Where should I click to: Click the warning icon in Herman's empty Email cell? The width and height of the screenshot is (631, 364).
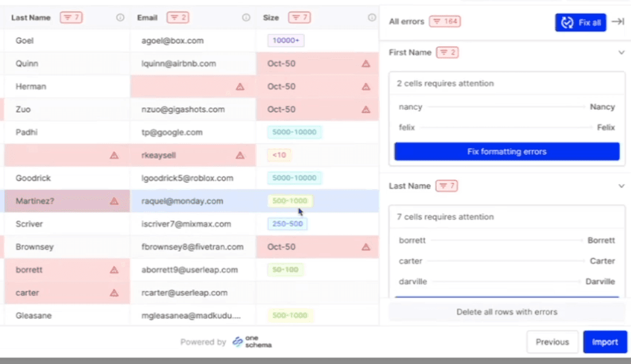[x=240, y=86]
